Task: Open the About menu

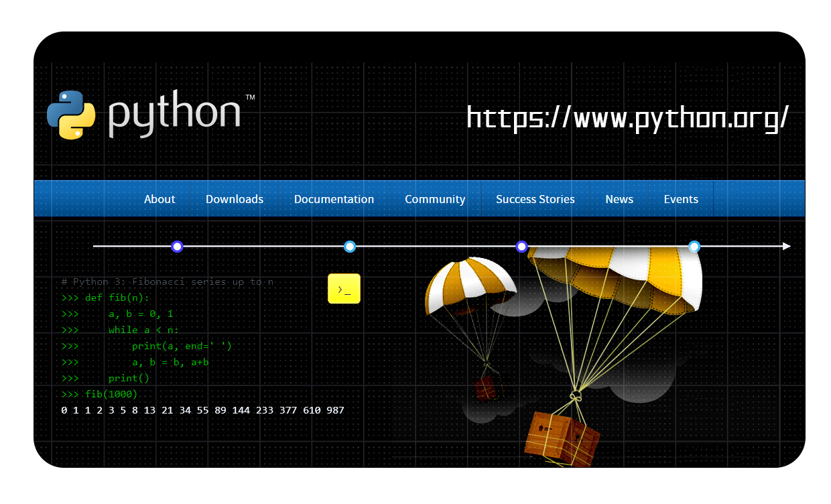Action: [x=159, y=199]
